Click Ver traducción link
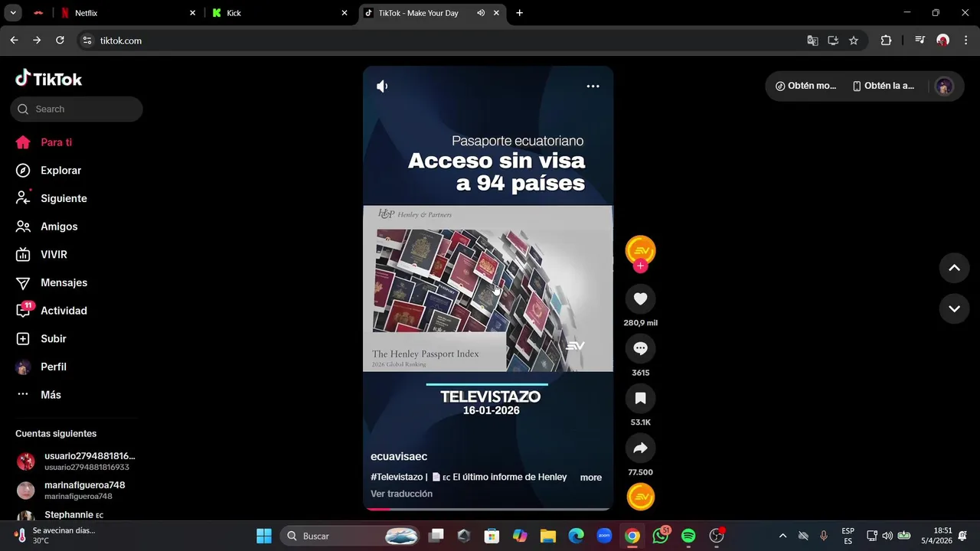The image size is (980, 551). pyautogui.click(x=401, y=494)
